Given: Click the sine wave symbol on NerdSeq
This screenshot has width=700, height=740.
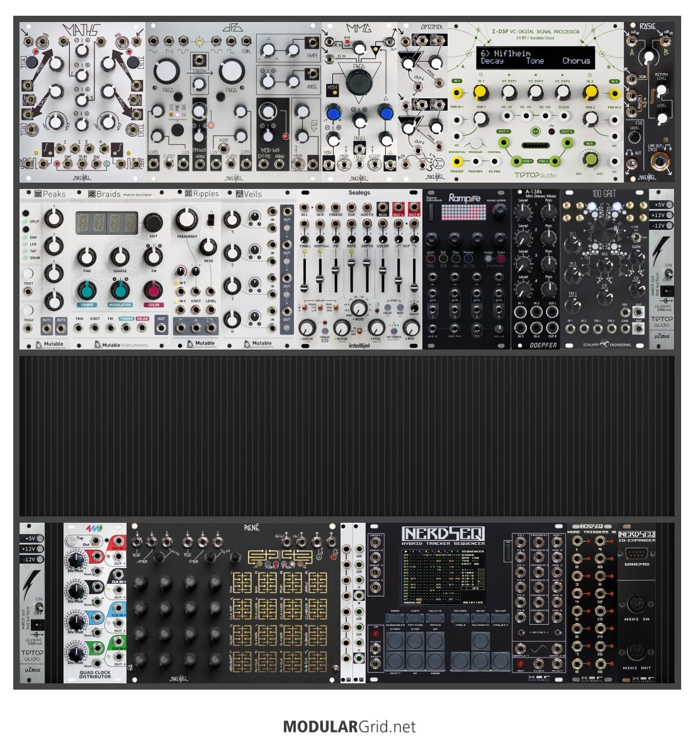Looking at the screenshot, I should [x=538, y=649].
